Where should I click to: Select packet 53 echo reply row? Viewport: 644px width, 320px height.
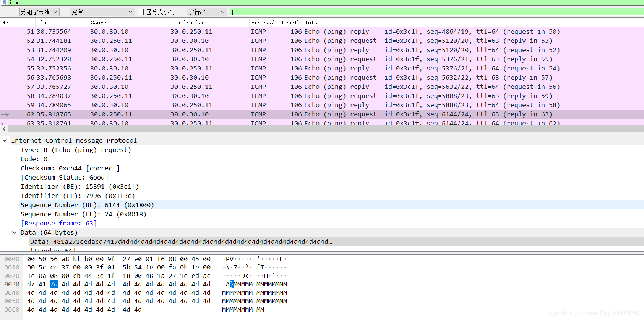pos(322,50)
